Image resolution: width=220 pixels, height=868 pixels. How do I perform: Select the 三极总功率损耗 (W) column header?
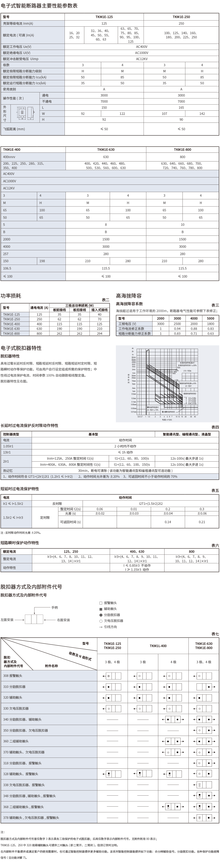[x=79, y=305]
